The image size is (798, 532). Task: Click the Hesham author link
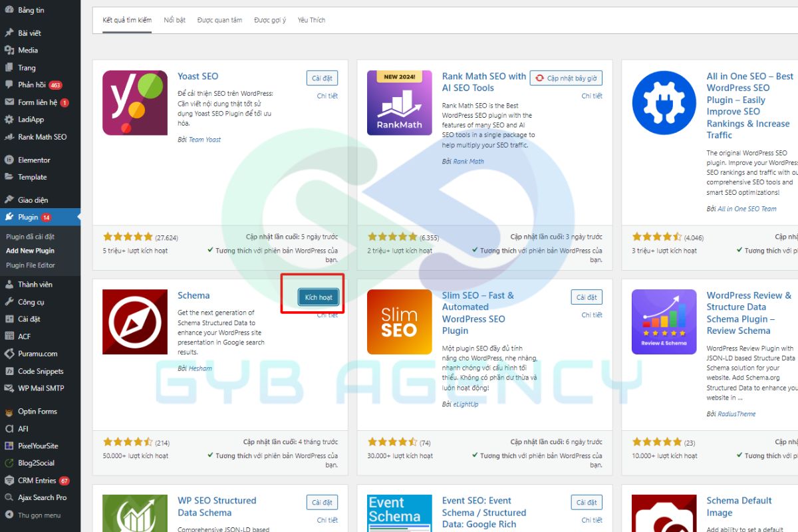click(200, 368)
